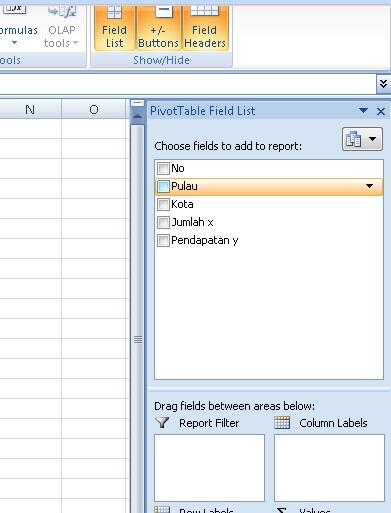
Task: Check the Kota field checkbox
Action: click(163, 204)
